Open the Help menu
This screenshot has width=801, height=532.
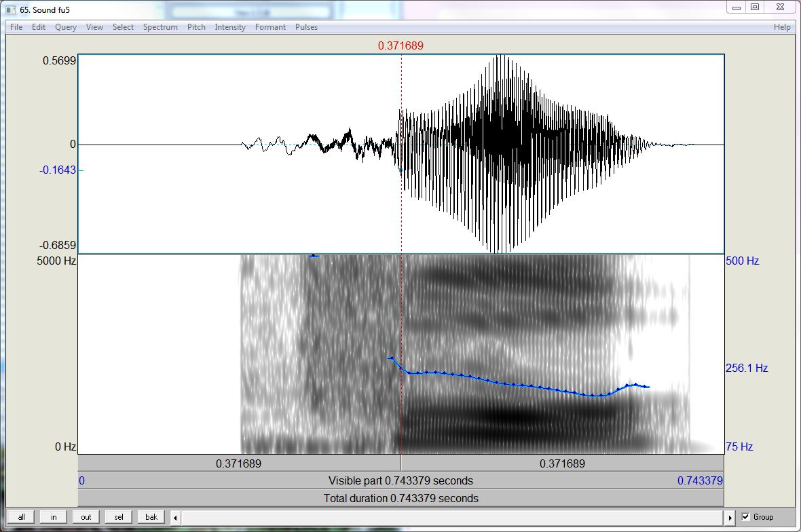tap(782, 27)
